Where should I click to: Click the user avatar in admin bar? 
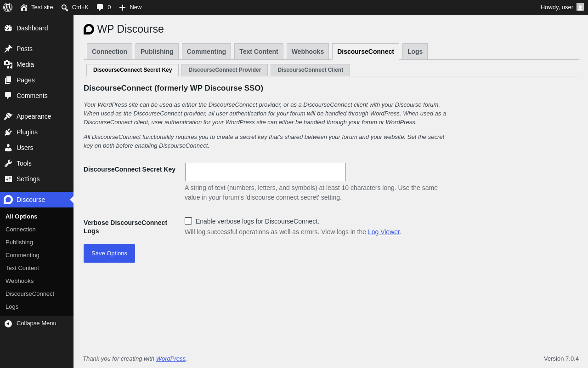tap(580, 7)
